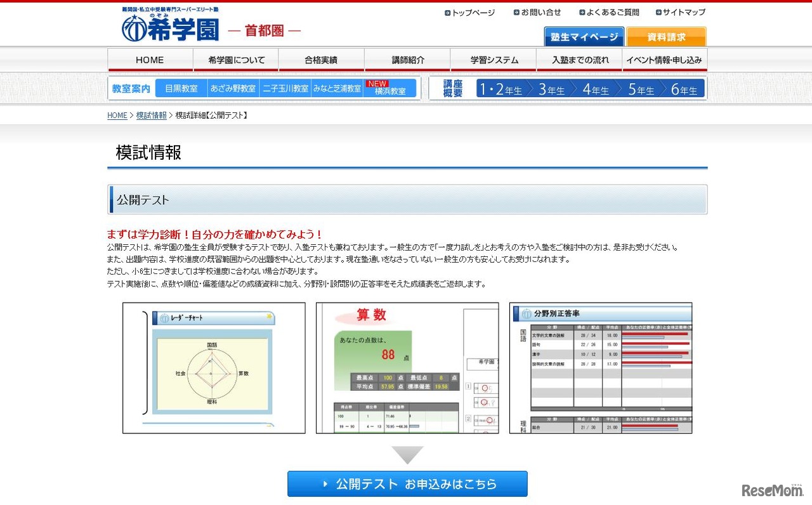
Task: Select the 5年生 course tab
Action: coord(641,88)
